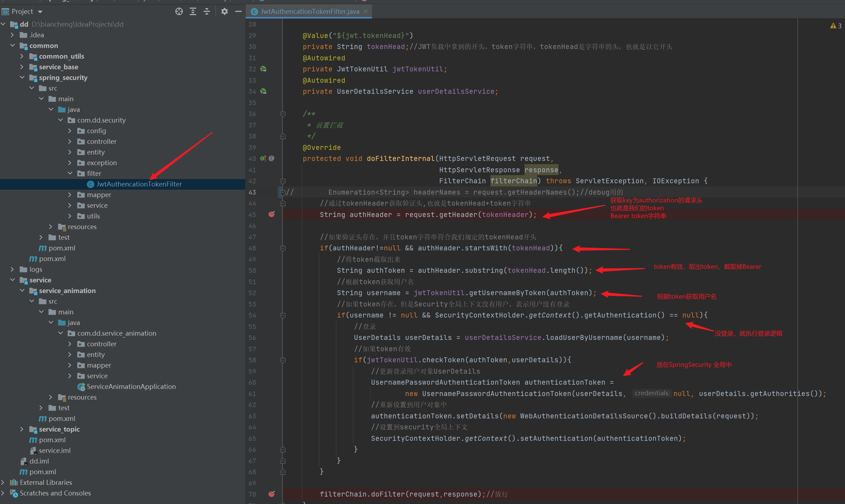Hide the Project panel with minus icon

click(238, 11)
